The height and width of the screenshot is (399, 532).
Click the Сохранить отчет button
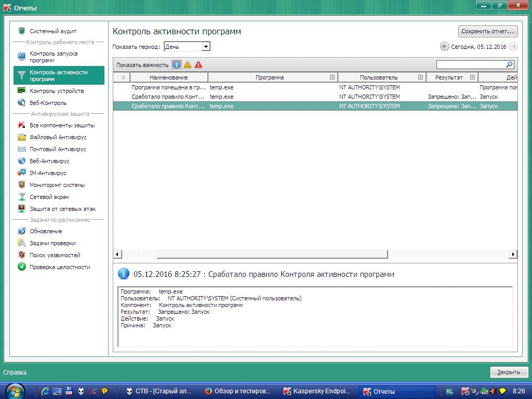(x=488, y=31)
